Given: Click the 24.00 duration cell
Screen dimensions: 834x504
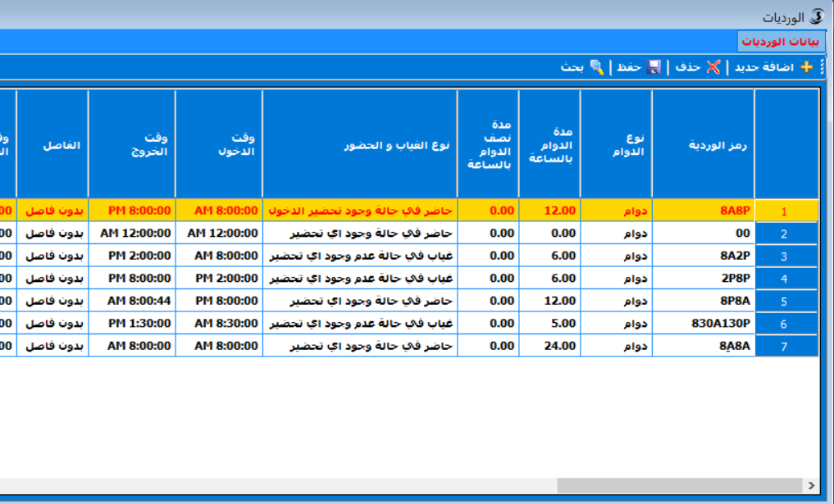Looking at the screenshot, I should [549, 346].
